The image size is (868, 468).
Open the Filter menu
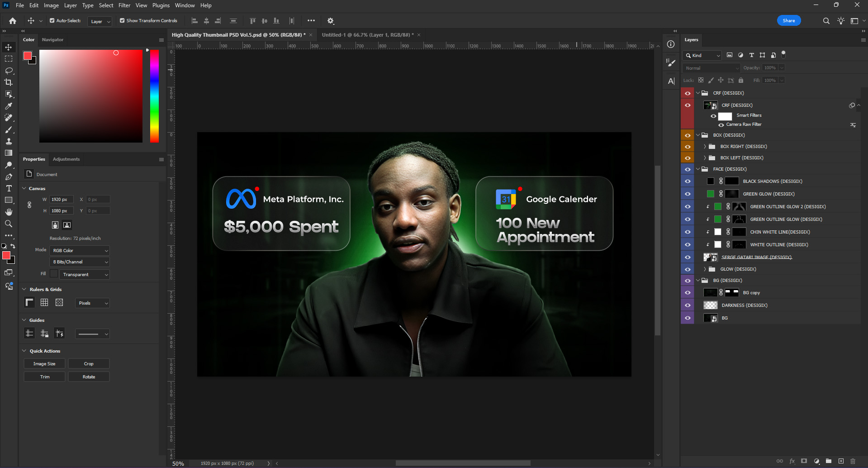coord(124,5)
